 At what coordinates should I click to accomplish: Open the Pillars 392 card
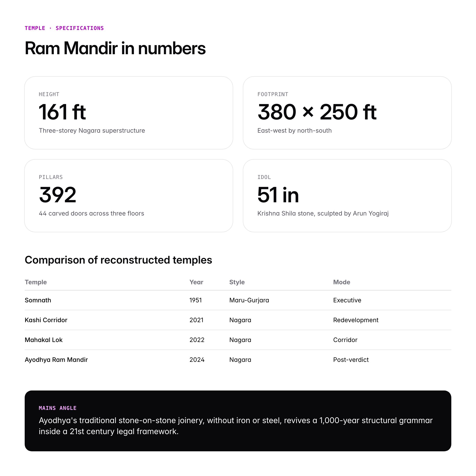[129, 195]
